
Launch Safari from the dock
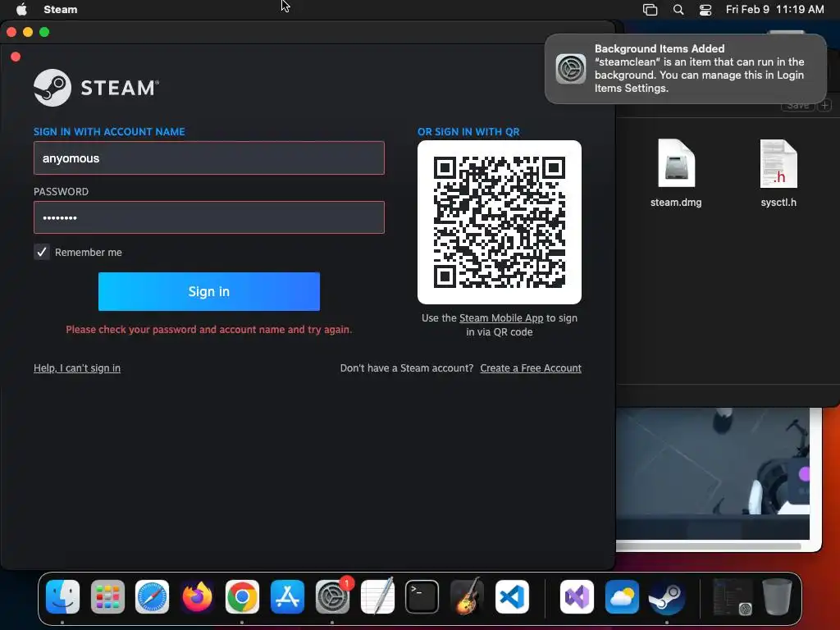[152, 596]
